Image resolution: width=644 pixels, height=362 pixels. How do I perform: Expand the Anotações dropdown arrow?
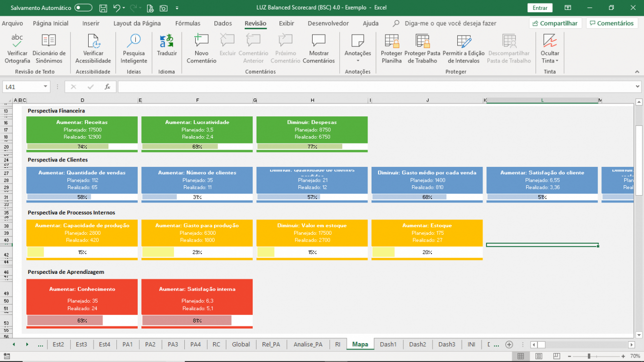[x=358, y=61]
